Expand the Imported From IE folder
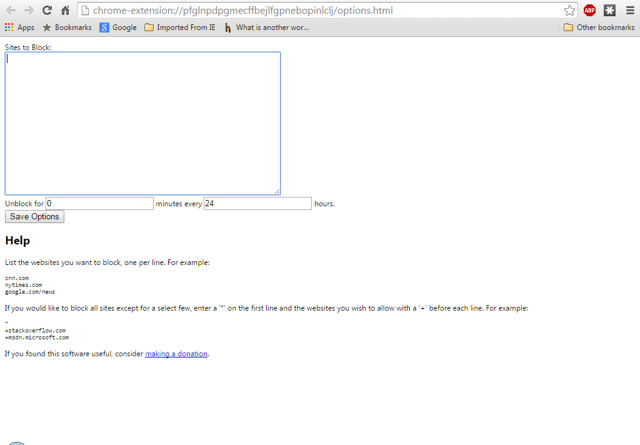The image size is (640, 445). [180, 28]
